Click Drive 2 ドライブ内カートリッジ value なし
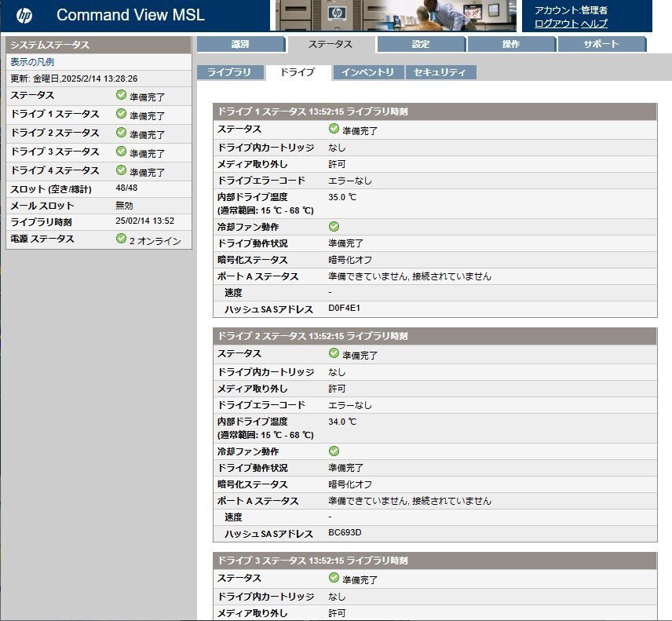 click(337, 372)
